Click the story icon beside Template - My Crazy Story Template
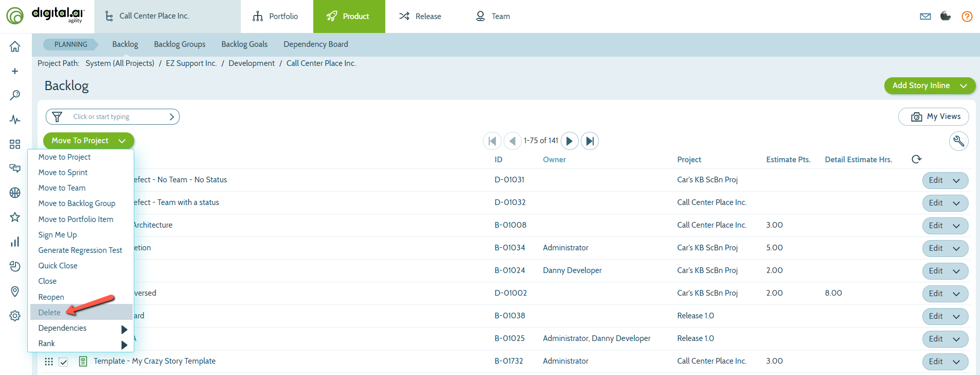Image resolution: width=980 pixels, height=375 pixels. [83, 362]
